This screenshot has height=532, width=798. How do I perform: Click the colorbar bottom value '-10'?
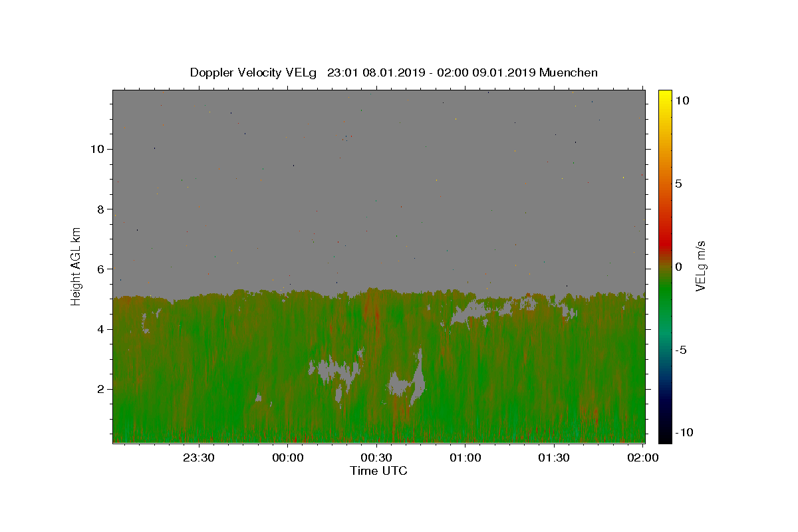[x=684, y=433]
